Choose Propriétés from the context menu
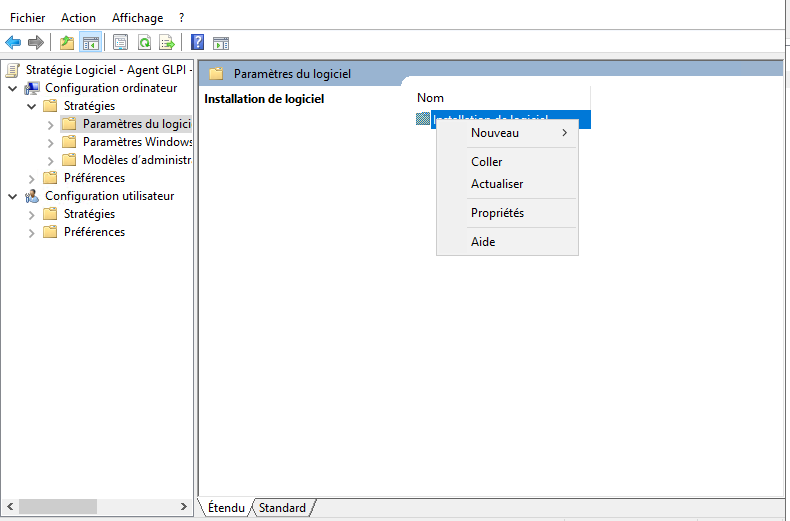This screenshot has width=790, height=521. pos(497,213)
